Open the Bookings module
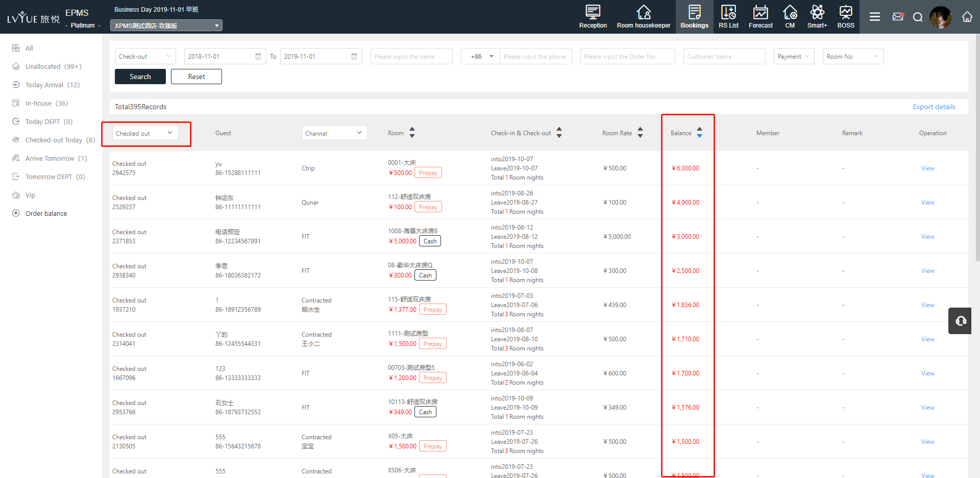 click(x=694, y=17)
